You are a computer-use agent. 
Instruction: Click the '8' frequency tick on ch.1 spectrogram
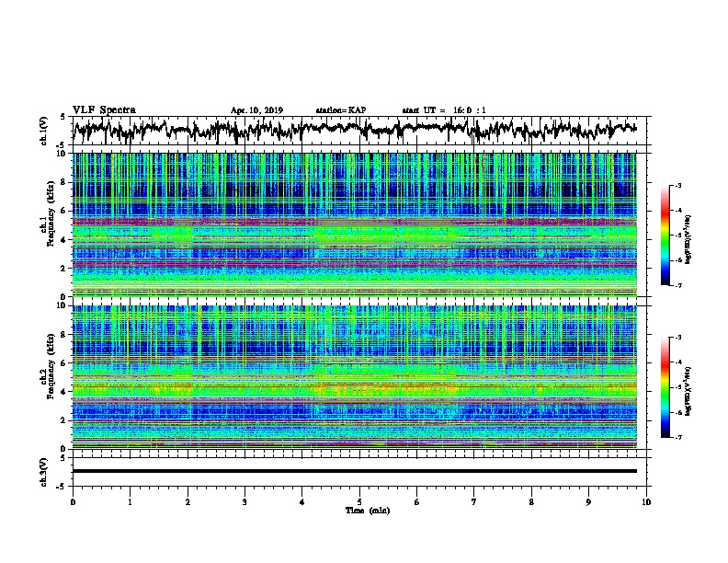tap(64, 182)
